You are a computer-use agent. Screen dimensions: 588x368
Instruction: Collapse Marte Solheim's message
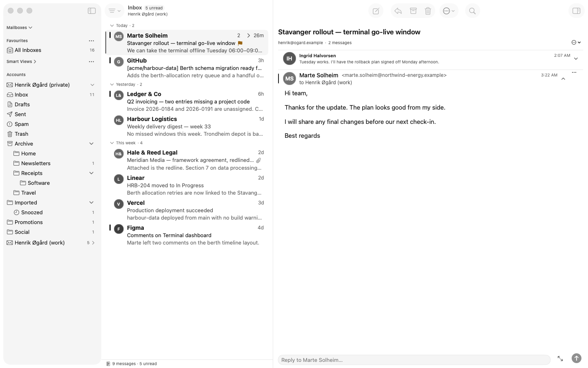pos(563,79)
